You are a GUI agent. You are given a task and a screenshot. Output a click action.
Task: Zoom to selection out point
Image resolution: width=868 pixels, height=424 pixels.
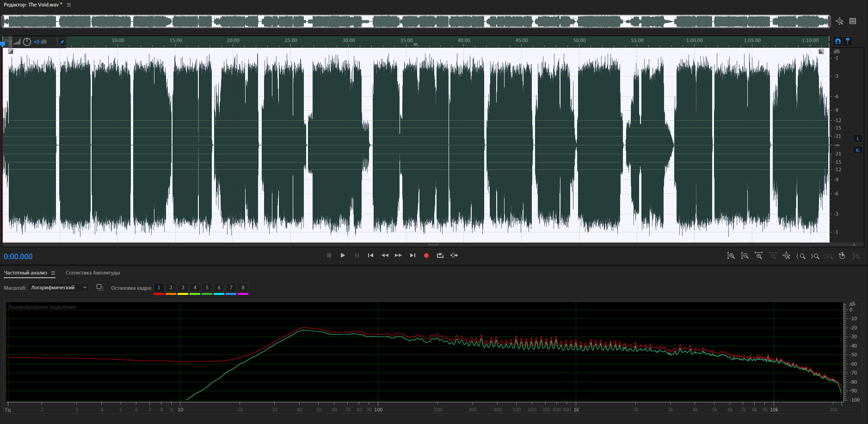click(x=815, y=256)
